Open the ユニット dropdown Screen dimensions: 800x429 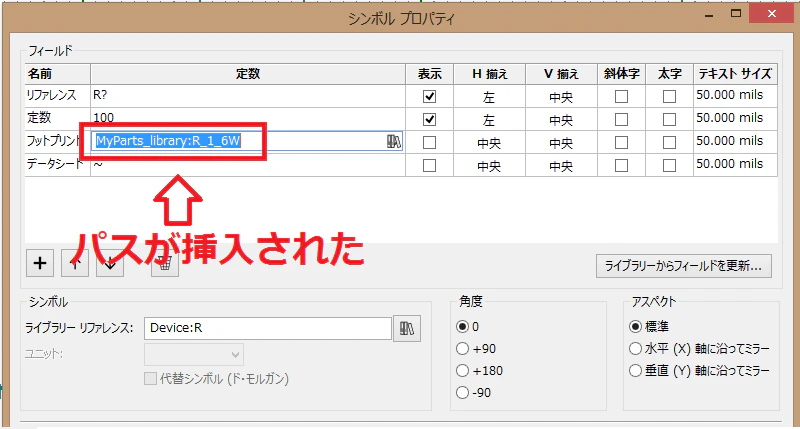[194, 355]
